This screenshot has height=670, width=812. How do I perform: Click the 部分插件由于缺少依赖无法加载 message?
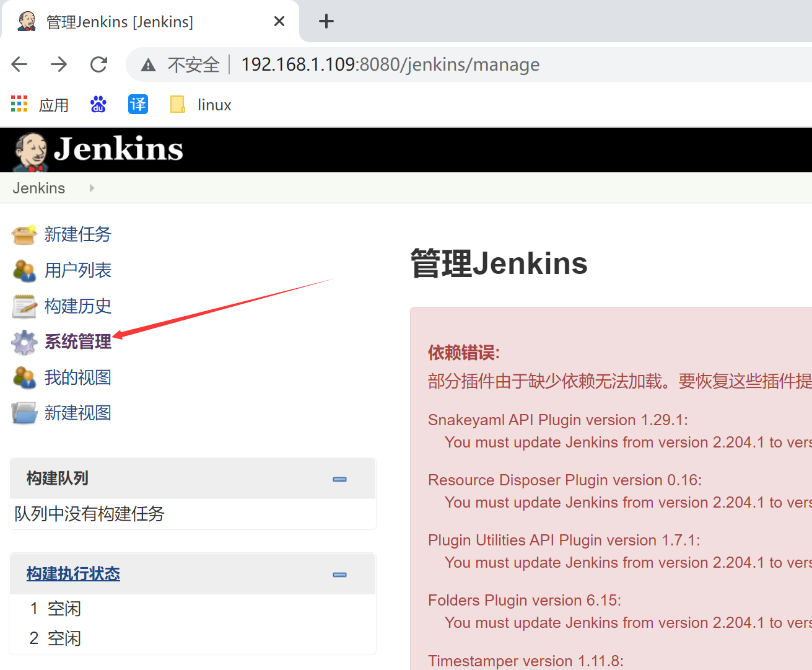(x=620, y=381)
